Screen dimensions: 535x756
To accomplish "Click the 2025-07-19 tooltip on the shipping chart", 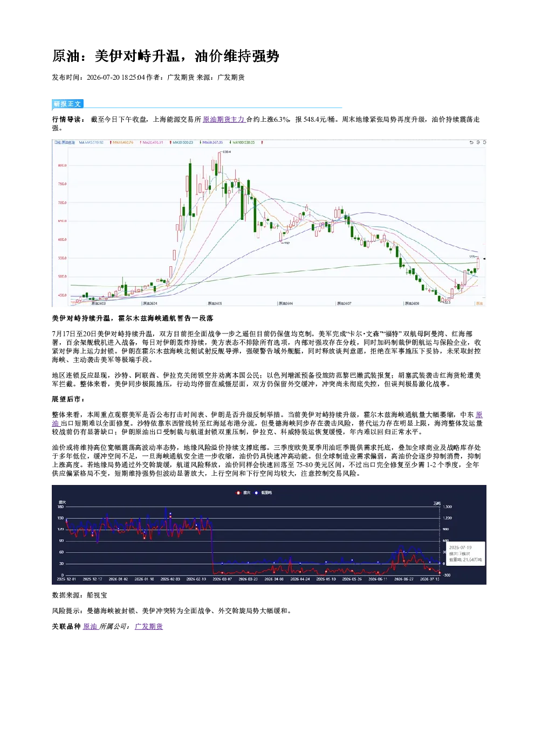I will point(465,553).
